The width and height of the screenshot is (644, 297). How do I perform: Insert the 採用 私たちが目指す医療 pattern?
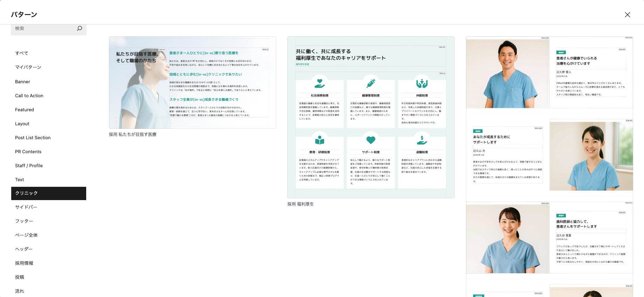192,83
